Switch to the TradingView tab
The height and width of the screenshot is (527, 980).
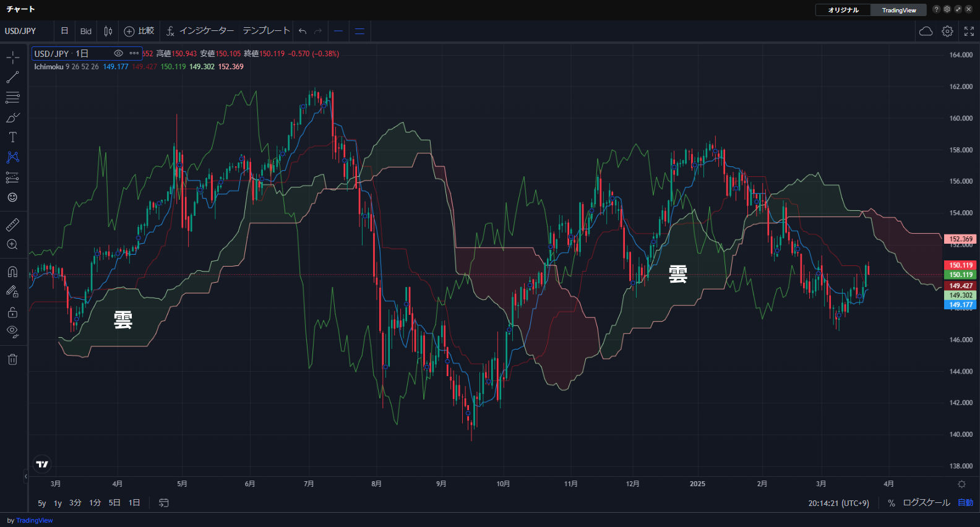(x=898, y=10)
